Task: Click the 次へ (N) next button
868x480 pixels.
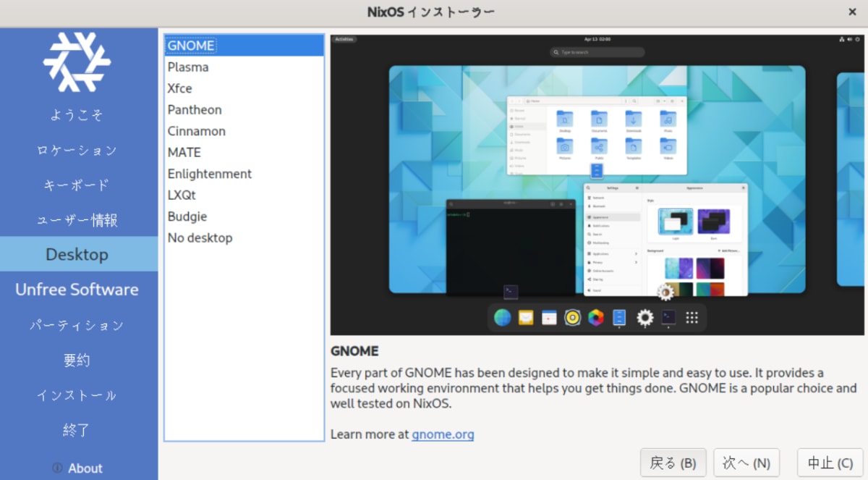Action: [x=746, y=463]
